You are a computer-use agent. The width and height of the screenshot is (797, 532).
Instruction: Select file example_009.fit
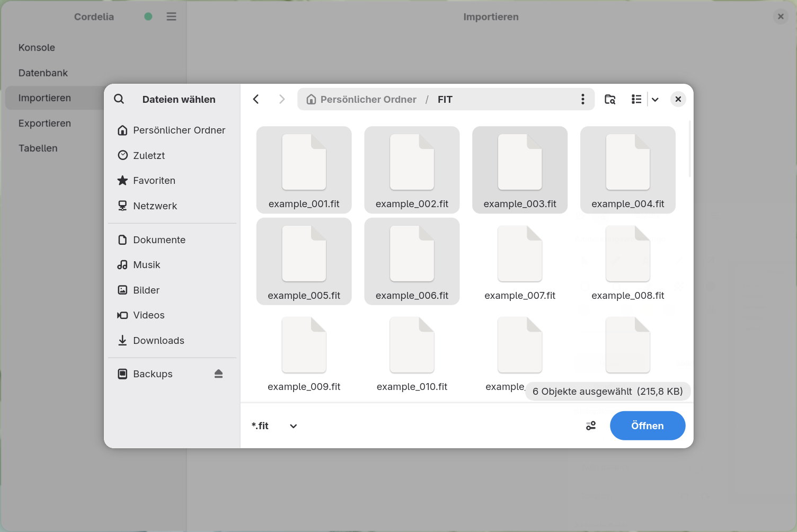[304, 353]
